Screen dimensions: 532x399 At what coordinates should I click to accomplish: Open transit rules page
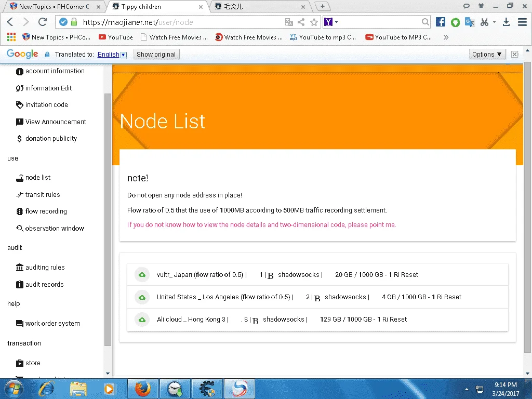[x=37, y=195]
